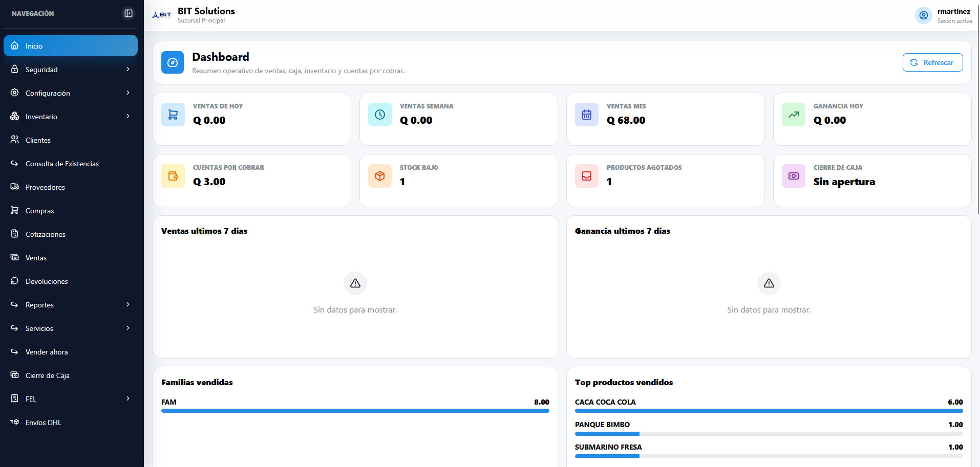The height and width of the screenshot is (467, 980).
Task: Click the 'SUBMARINO FRESA' product row label
Action: pyautogui.click(x=608, y=447)
